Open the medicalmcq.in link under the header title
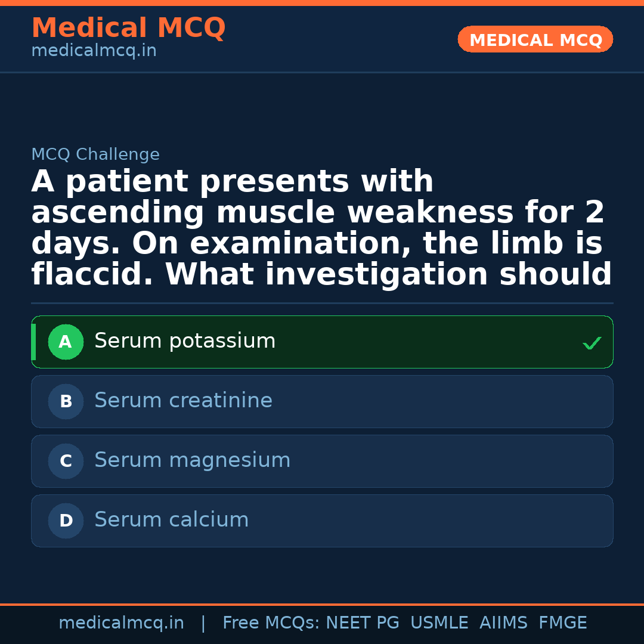The width and height of the screenshot is (644, 644). pyautogui.click(x=94, y=51)
